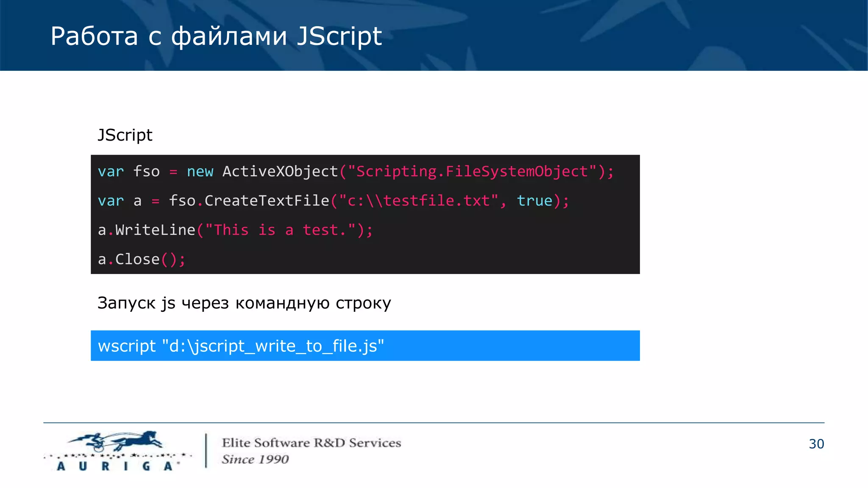Click the slide title "Работа с файлами JScript"
868x488 pixels.
click(216, 36)
